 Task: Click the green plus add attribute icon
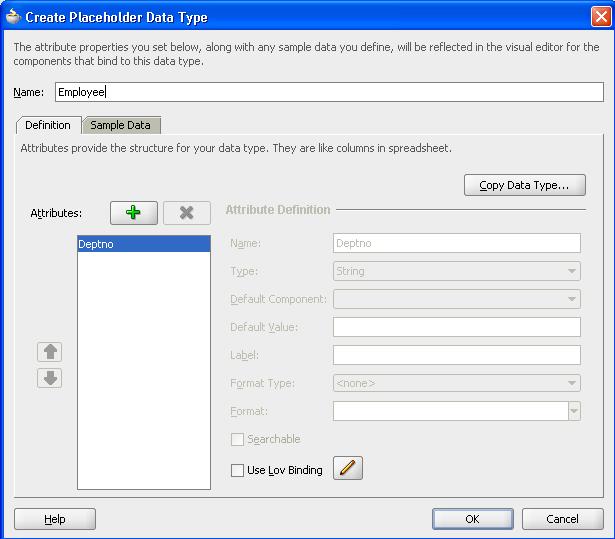pyautogui.click(x=134, y=213)
